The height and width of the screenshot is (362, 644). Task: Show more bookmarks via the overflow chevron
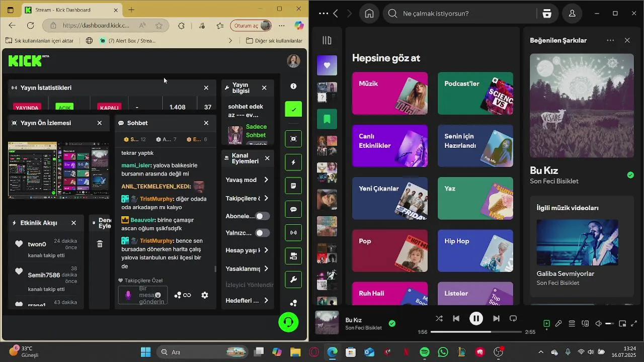pyautogui.click(x=230, y=40)
